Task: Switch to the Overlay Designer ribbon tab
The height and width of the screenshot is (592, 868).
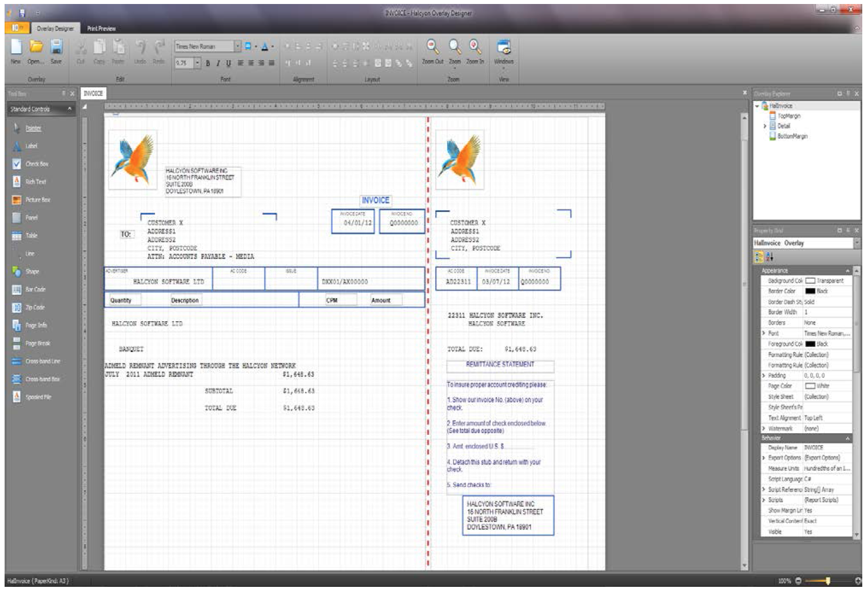Action: pyautogui.click(x=55, y=28)
